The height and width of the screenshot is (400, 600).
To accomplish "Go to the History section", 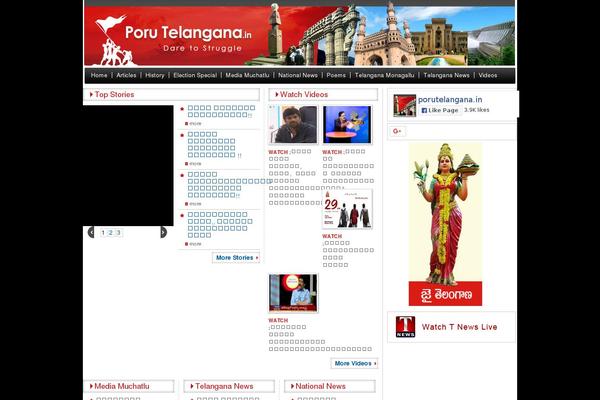I will tap(155, 75).
